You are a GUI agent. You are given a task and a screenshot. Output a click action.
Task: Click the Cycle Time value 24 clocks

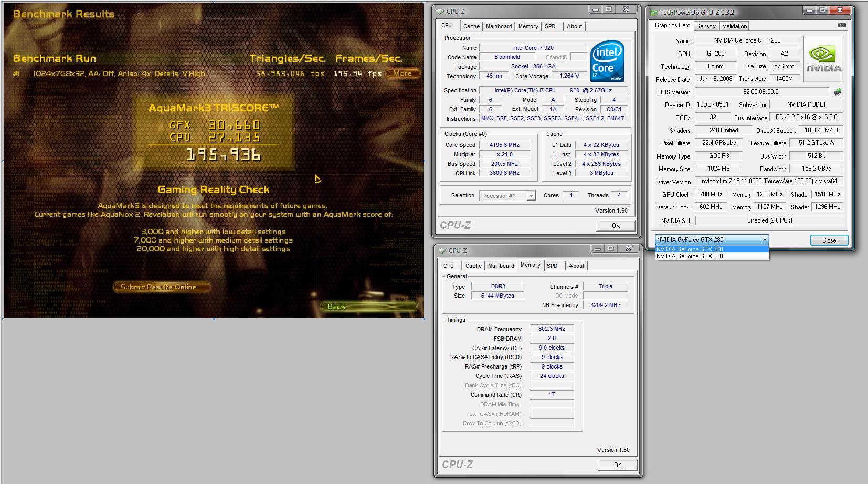click(x=552, y=376)
